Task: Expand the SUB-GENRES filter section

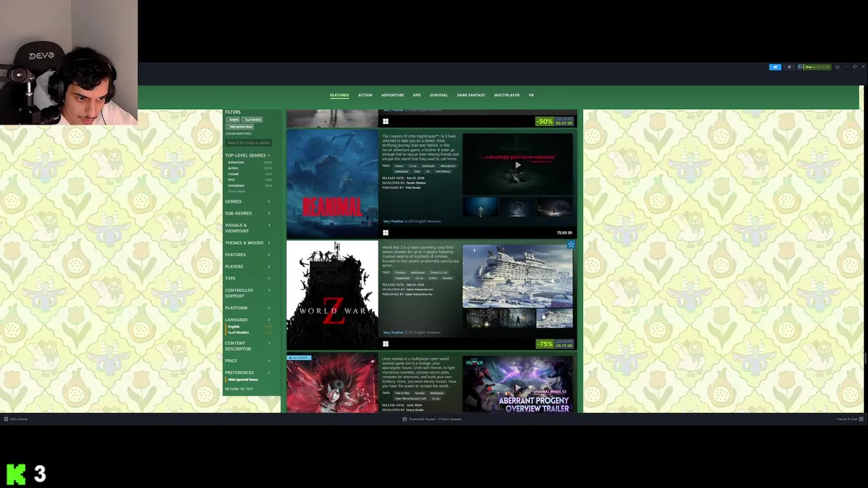Action: pyautogui.click(x=248, y=213)
